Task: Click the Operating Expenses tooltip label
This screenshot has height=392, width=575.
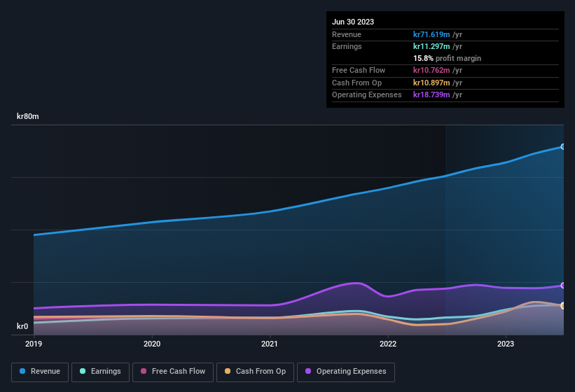Action: tap(367, 94)
